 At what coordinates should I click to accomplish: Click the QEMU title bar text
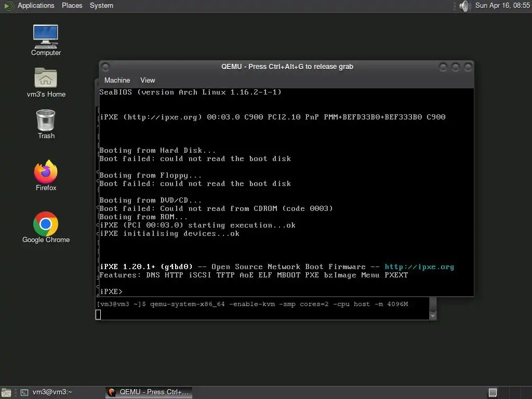tap(287, 67)
